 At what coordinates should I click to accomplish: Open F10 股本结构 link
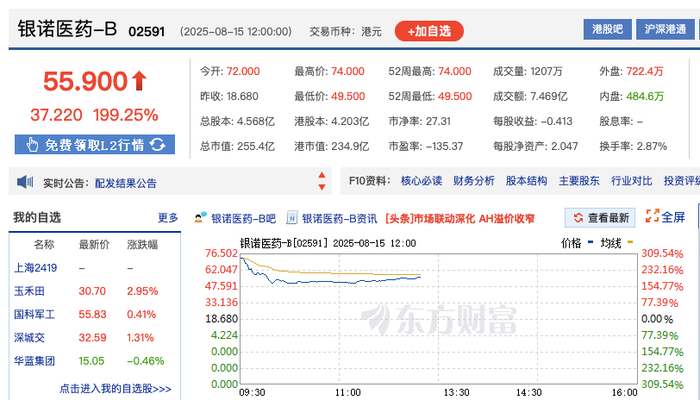click(x=526, y=181)
